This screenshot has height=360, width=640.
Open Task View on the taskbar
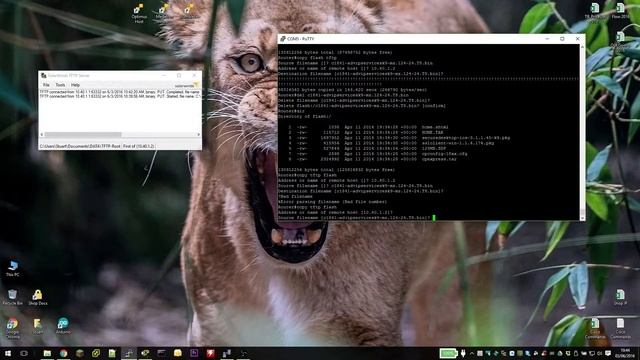(24, 353)
